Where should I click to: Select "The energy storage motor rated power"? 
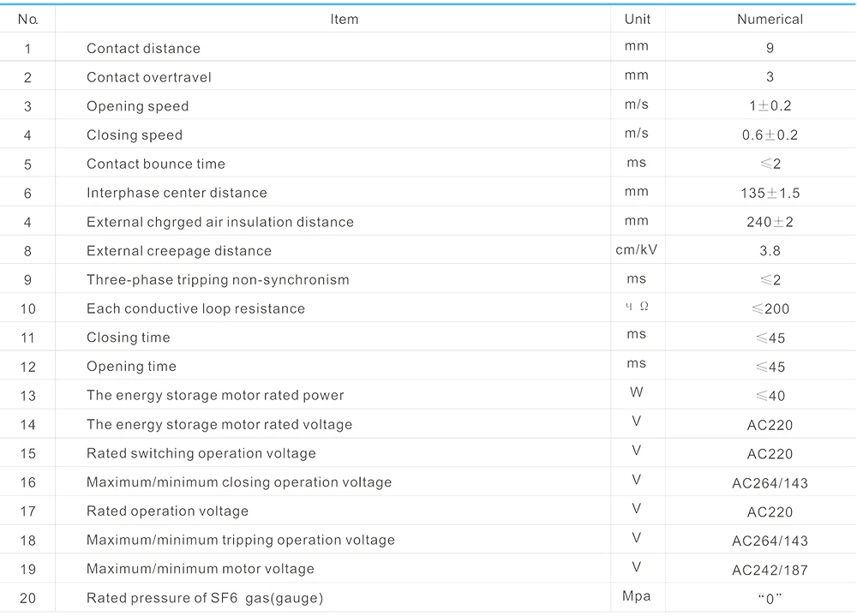pyautogui.click(x=214, y=396)
